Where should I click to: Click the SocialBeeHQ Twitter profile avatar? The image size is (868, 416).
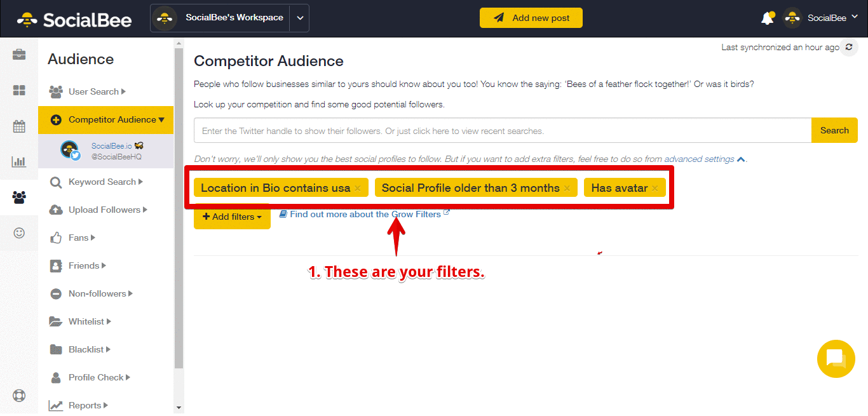pyautogui.click(x=70, y=151)
